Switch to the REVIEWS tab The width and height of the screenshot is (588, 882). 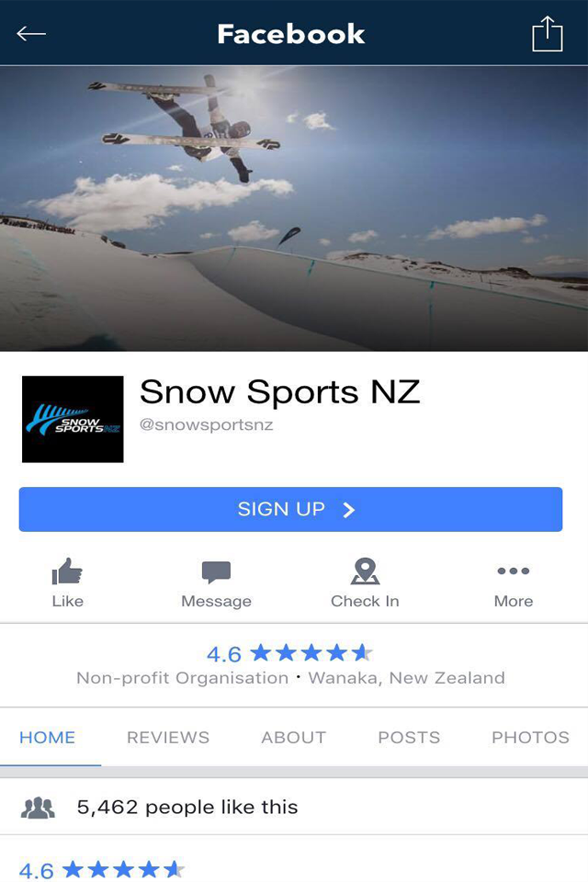tap(168, 738)
